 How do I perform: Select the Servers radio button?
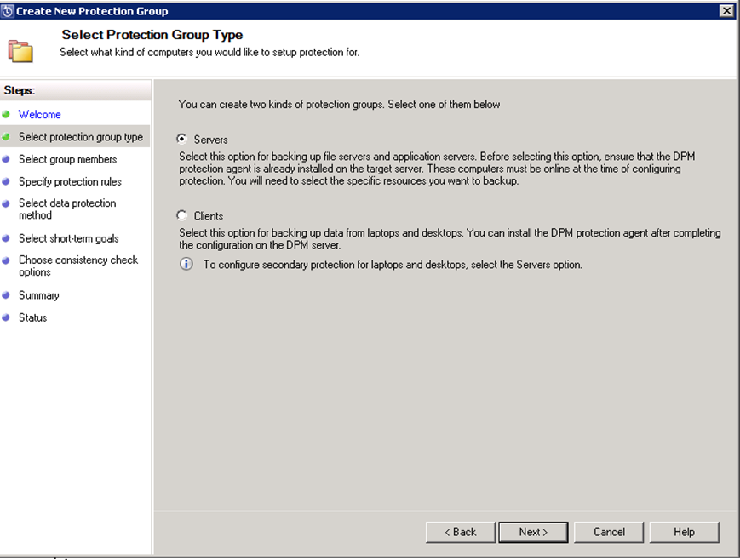click(x=181, y=139)
